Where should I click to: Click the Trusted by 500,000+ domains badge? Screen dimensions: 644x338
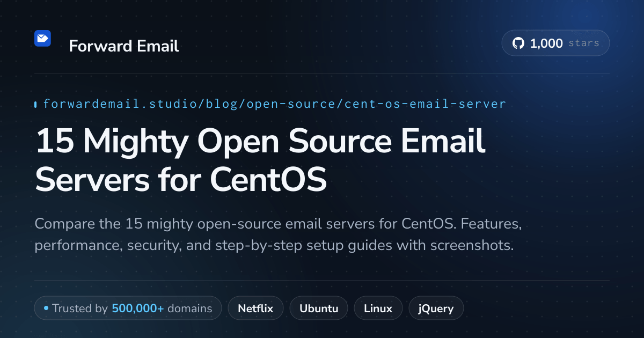pos(128,308)
